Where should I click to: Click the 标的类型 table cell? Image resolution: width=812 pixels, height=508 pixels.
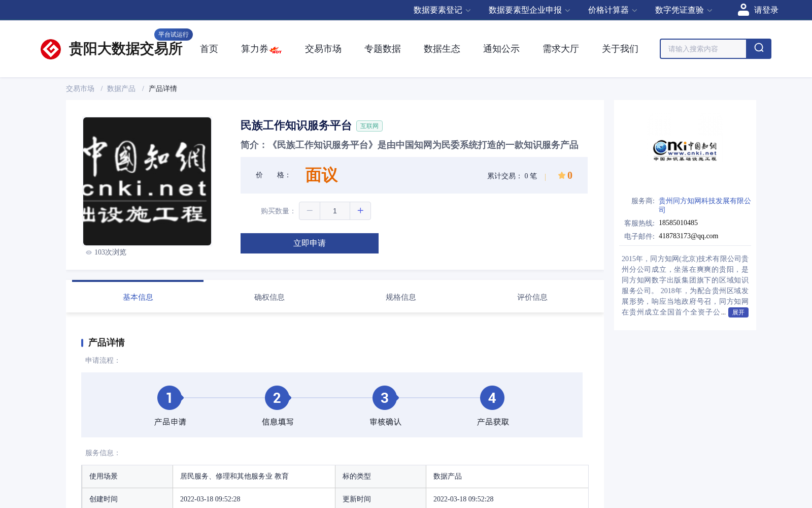coord(381,477)
